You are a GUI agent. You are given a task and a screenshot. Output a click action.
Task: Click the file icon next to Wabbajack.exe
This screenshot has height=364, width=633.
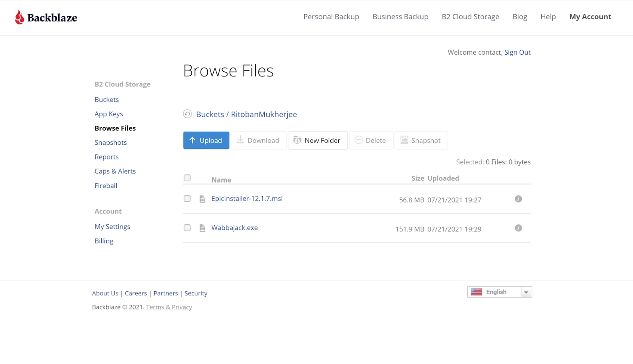(x=202, y=228)
